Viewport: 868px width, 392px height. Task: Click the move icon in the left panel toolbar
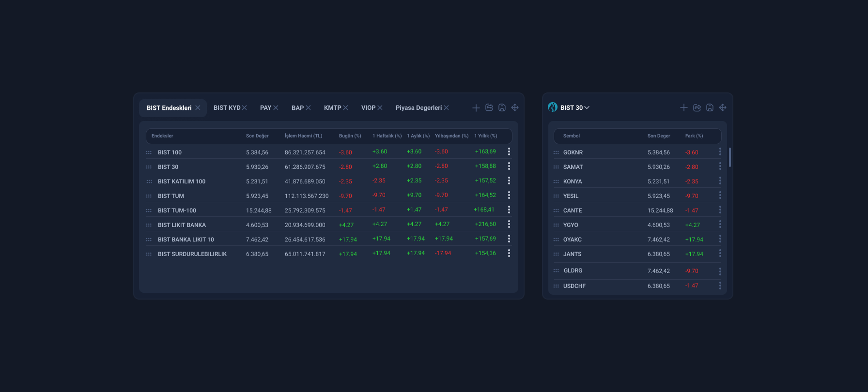point(515,107)
